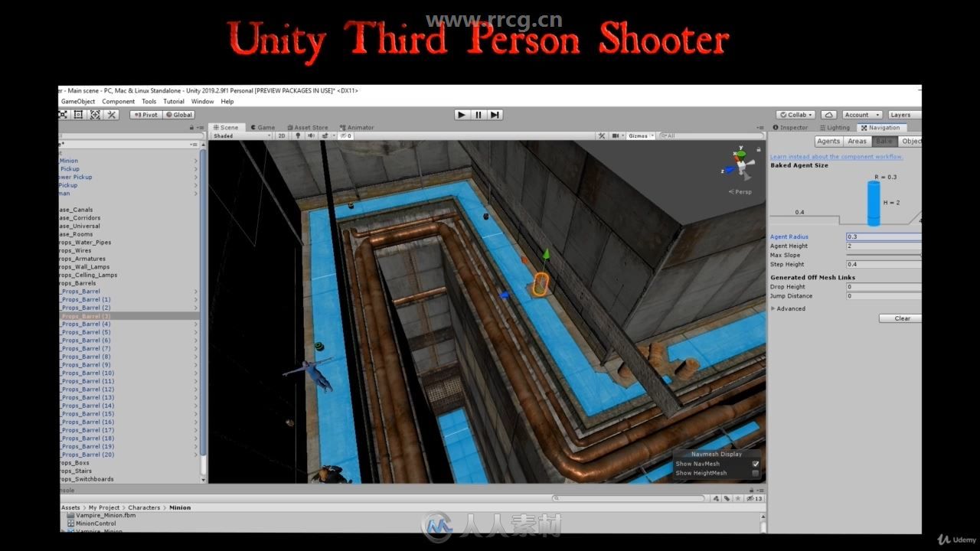
Task: Open the Account dropdown
Action: click(x=861, y=115)
